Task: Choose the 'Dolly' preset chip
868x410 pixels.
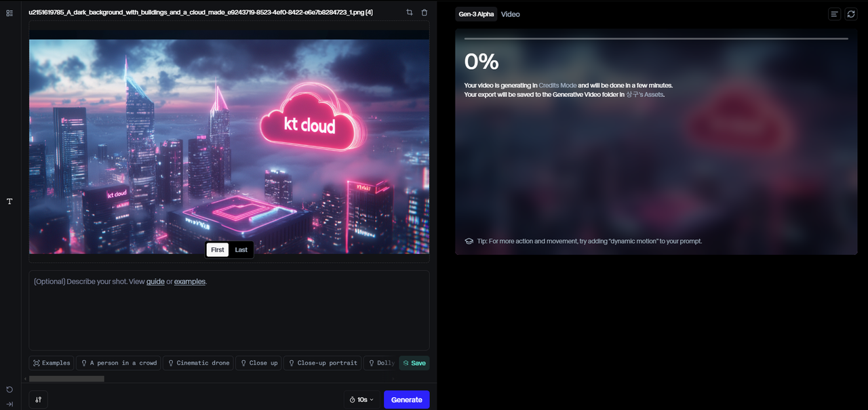Action: pos(380,363)
